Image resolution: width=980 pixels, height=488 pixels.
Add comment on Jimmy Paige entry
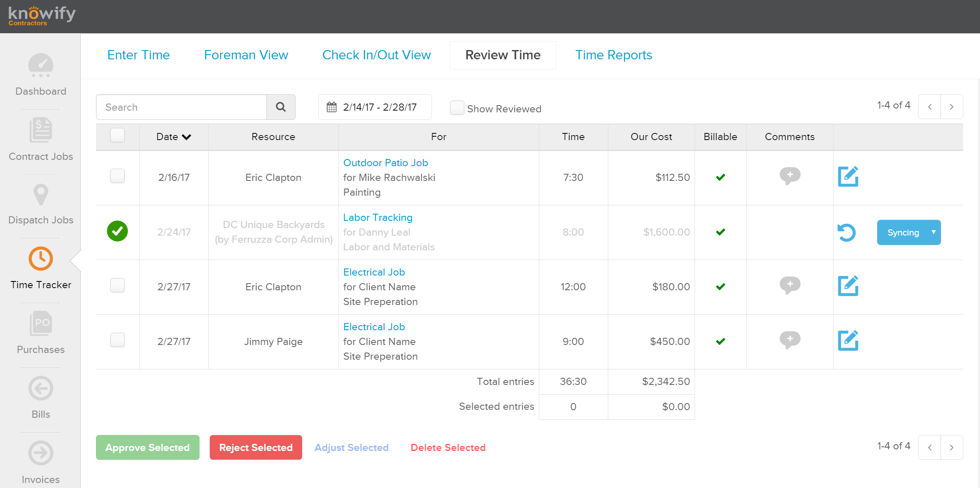click(790, 340)
